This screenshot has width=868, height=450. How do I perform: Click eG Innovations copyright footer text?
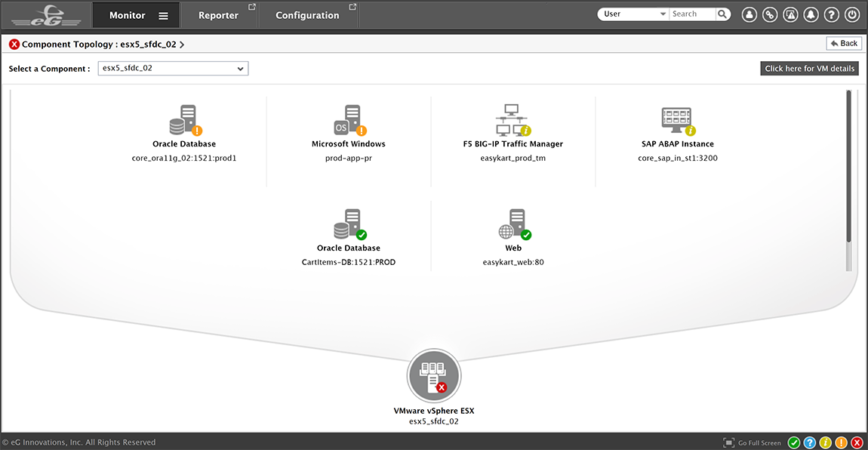tap(78, 442)
